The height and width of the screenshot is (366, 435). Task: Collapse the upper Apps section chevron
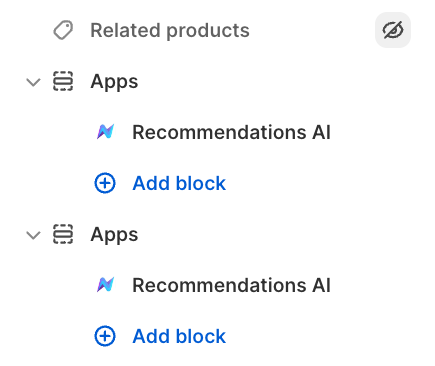click(33, 82)
